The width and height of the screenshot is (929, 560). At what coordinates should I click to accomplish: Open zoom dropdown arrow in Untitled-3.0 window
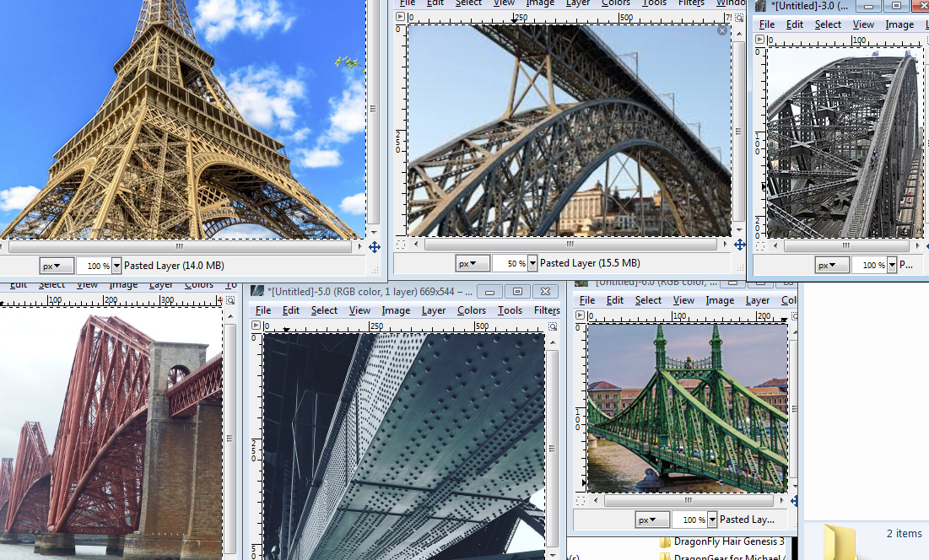click(x=892, y=265)
